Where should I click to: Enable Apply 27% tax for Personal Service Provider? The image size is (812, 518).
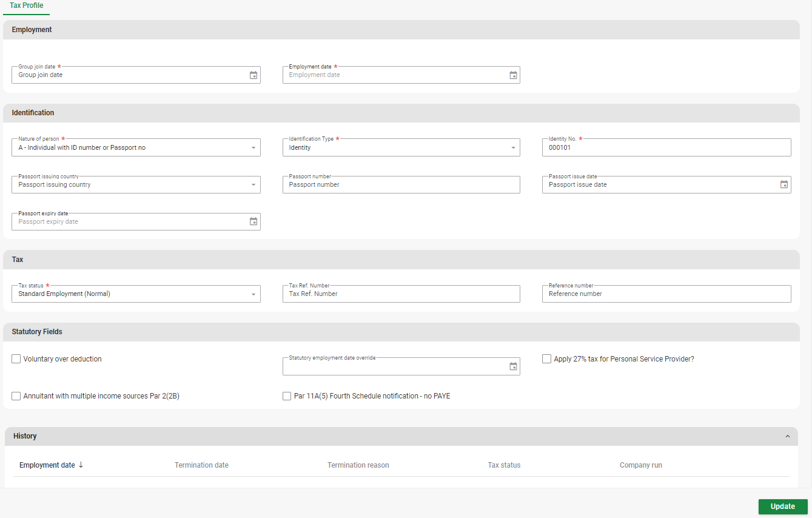click(547, 359)
